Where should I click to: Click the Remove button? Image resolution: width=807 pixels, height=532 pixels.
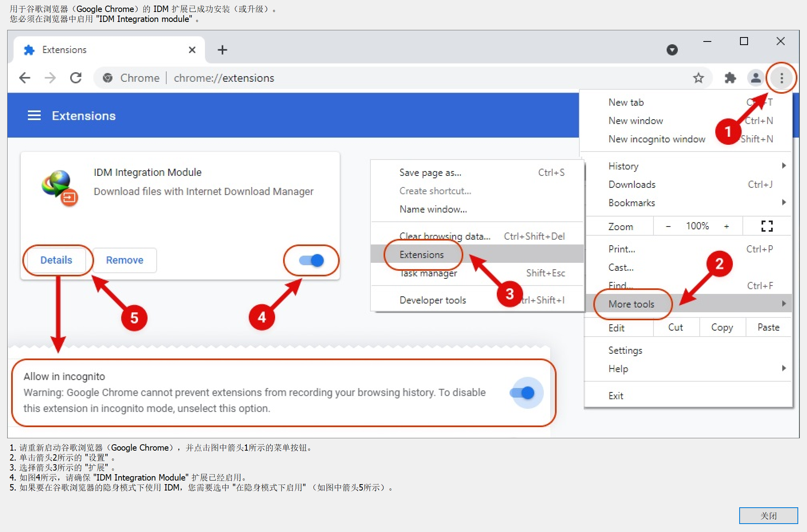(x=124, y=260)
